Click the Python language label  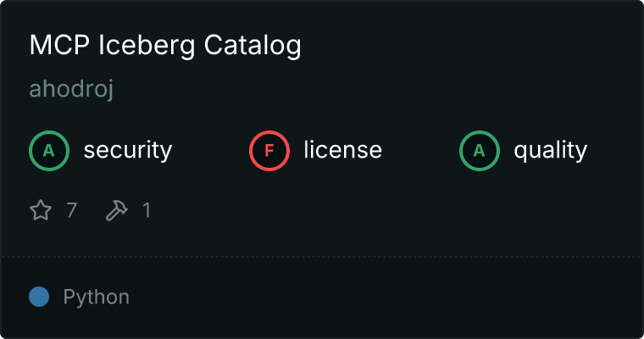[x=97, y=297]
